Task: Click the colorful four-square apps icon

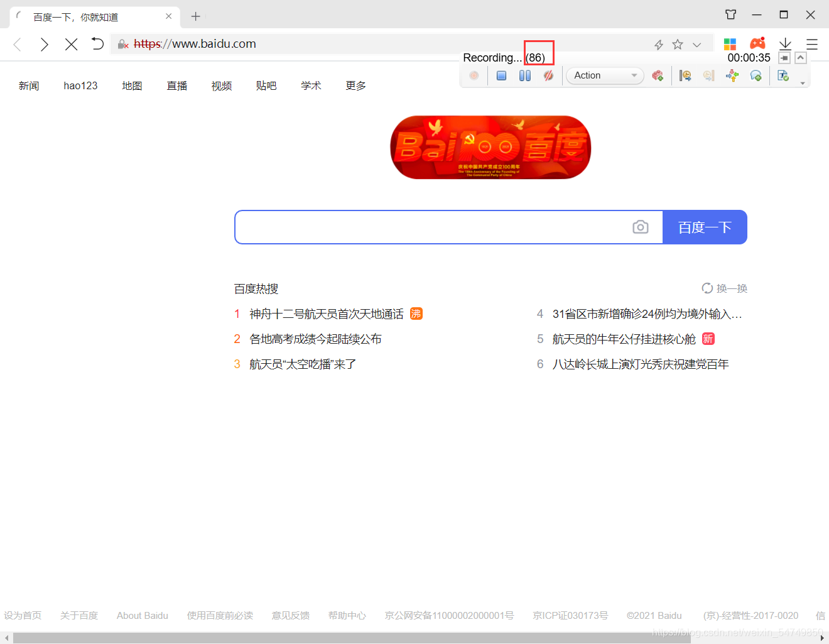Action: coord(730,44)
